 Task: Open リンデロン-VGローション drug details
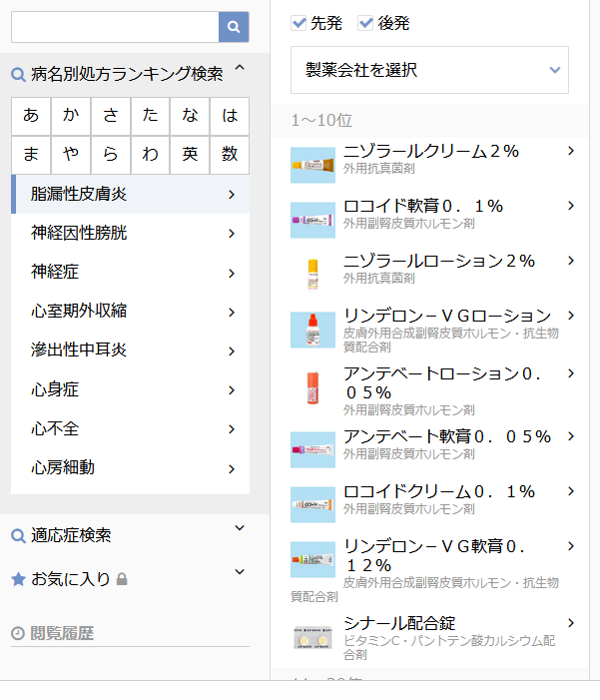point(447,317)
